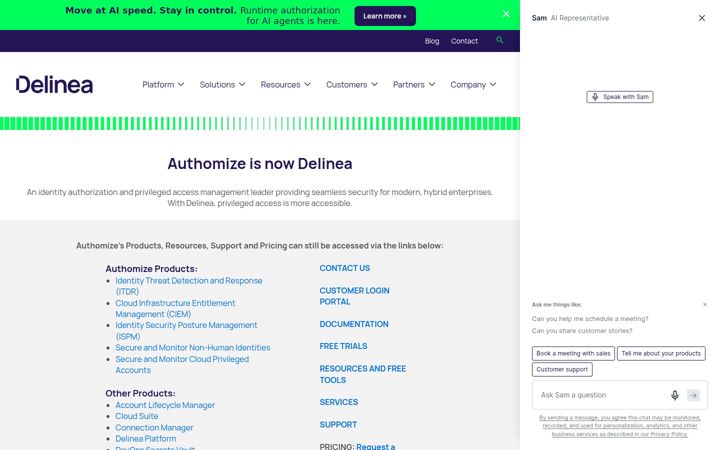Click 'Can you help me schedule a meeting?'
This screenshot has height=450, width=720.
pyautogui.click(x=590, y=319)
